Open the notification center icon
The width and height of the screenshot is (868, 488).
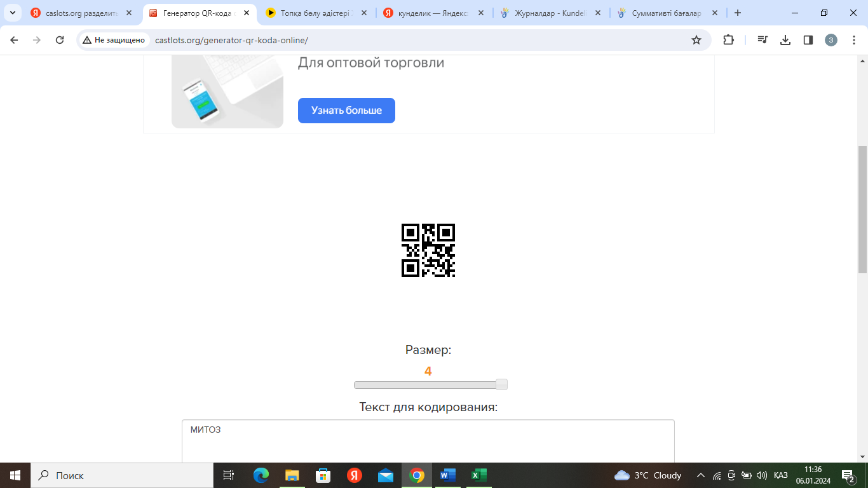point(848,475)
